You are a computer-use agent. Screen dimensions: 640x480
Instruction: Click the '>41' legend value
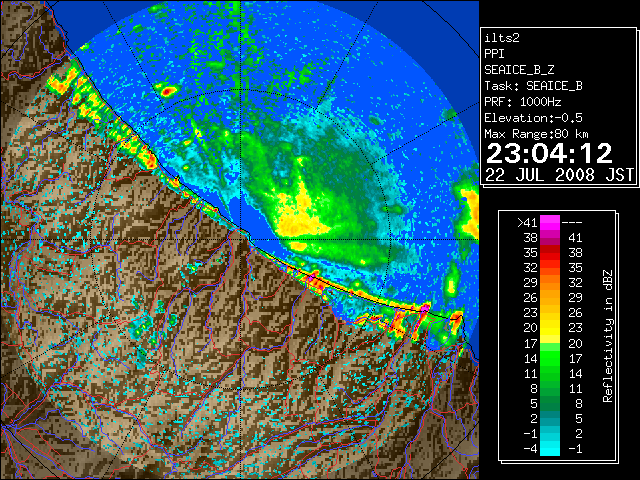tap(527, 222)
